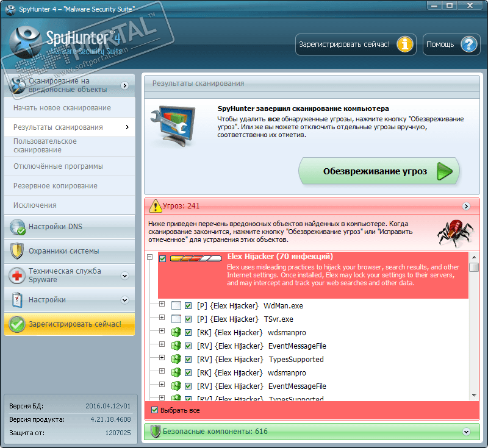The width and height of the screenshot is (488, 448).
Task: Uncheck the first wdsmanpro checkbox
Action: [x=188, y=332]
